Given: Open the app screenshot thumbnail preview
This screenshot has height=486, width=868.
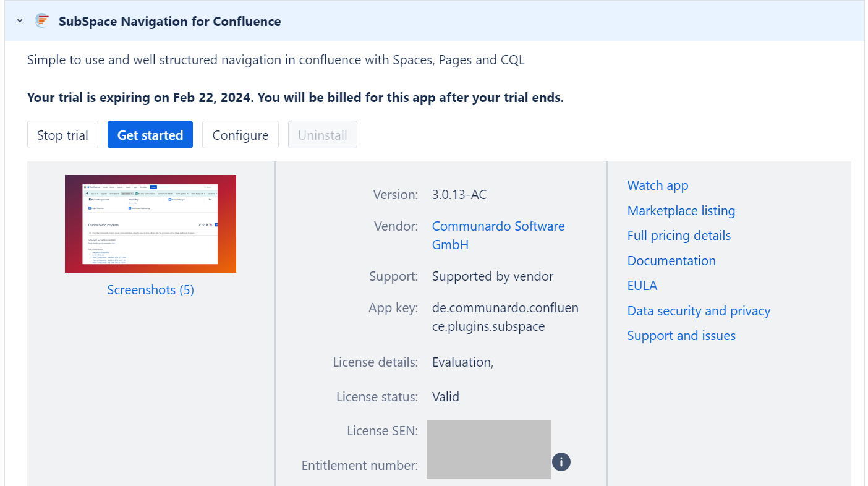Looking at the screenshot, I should click(150, 224).
